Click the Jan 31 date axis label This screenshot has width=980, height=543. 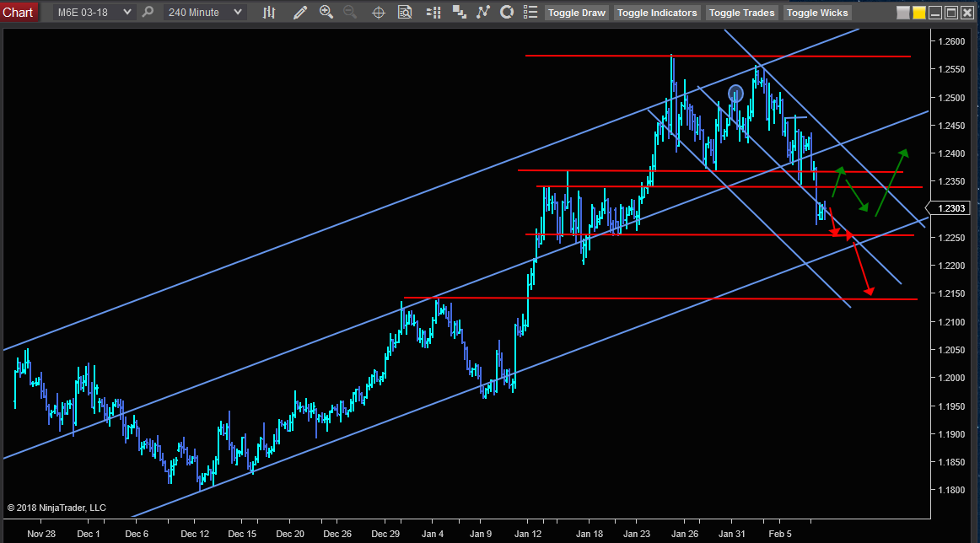(732, 534)
